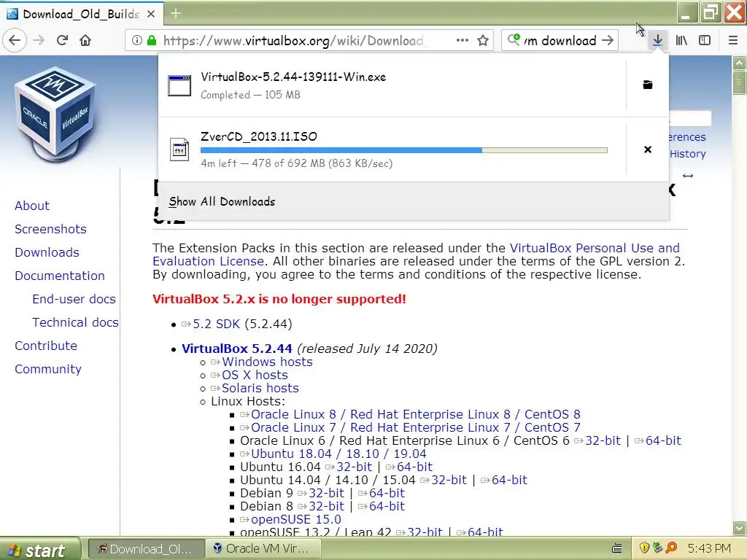Click the ZverCD ISO file icon

[x=179, y=149]
